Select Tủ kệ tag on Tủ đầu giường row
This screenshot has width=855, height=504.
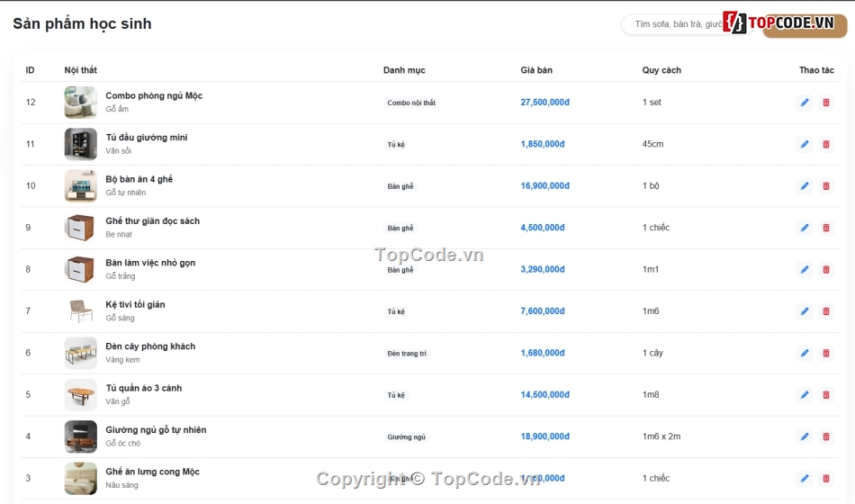(x=396, y=145)
